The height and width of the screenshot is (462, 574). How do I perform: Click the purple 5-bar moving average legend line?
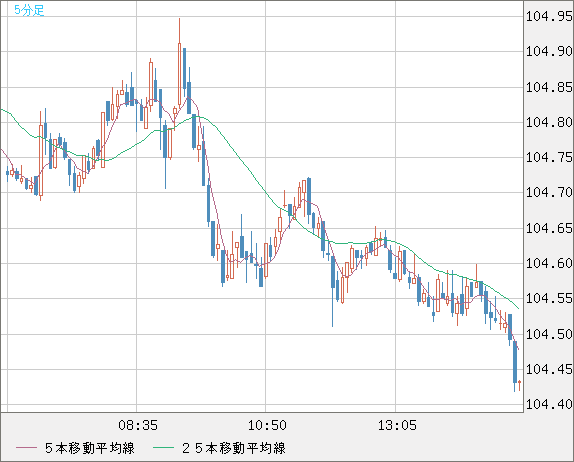[26, 448]
